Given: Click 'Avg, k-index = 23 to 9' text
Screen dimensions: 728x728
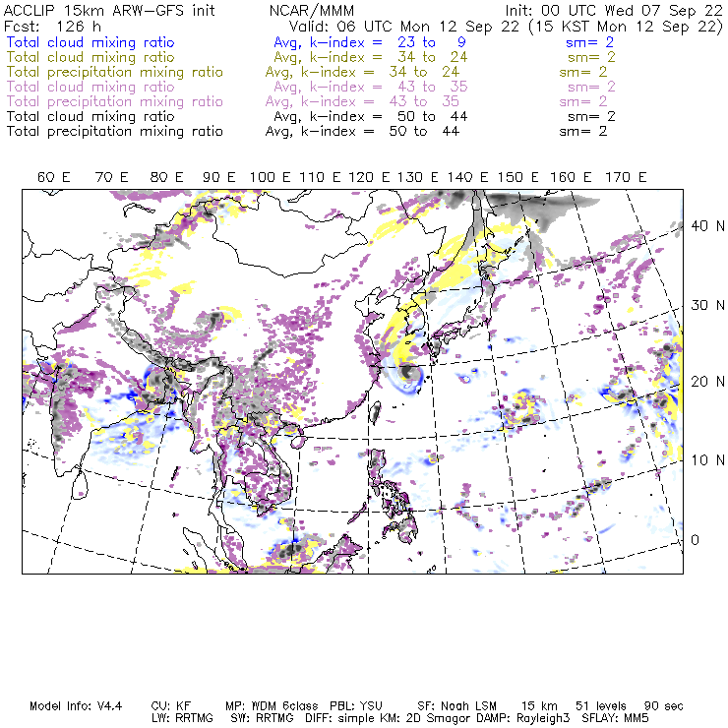Looking at the screenshot, I should tap(370, 42).
